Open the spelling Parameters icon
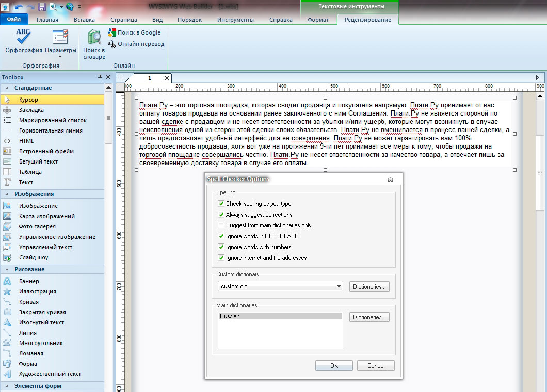The image size is (547, 392). (x=60, y=37)
